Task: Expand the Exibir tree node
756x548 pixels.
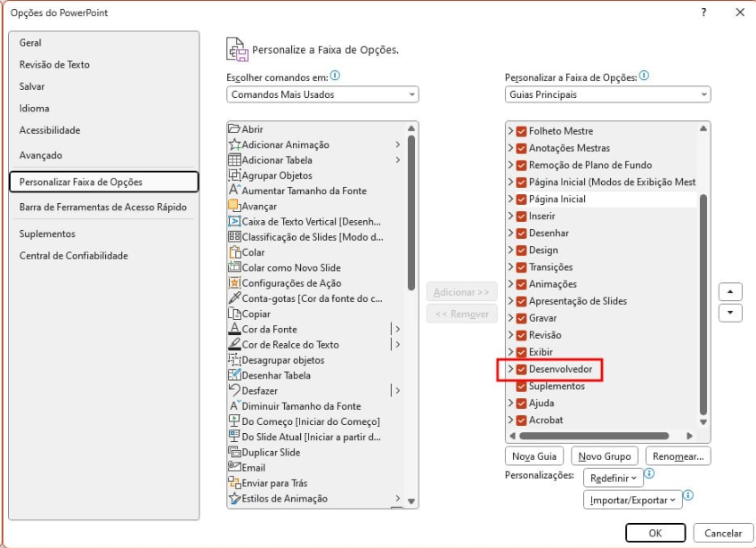Action: [510, 352]
